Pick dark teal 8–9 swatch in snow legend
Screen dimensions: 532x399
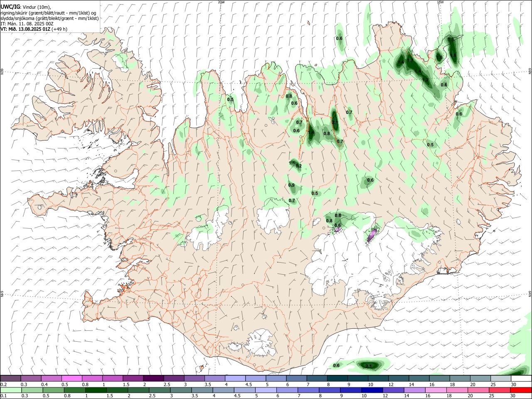click(337, 378)
